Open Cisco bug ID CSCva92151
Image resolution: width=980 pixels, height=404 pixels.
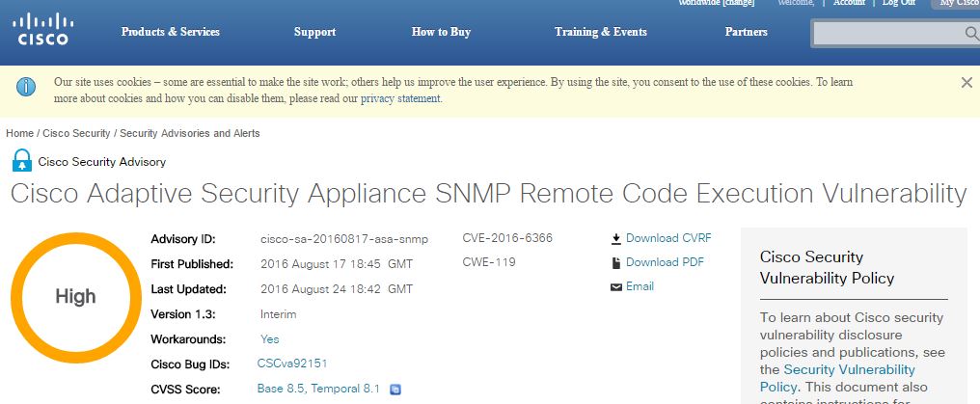point(292,364)
